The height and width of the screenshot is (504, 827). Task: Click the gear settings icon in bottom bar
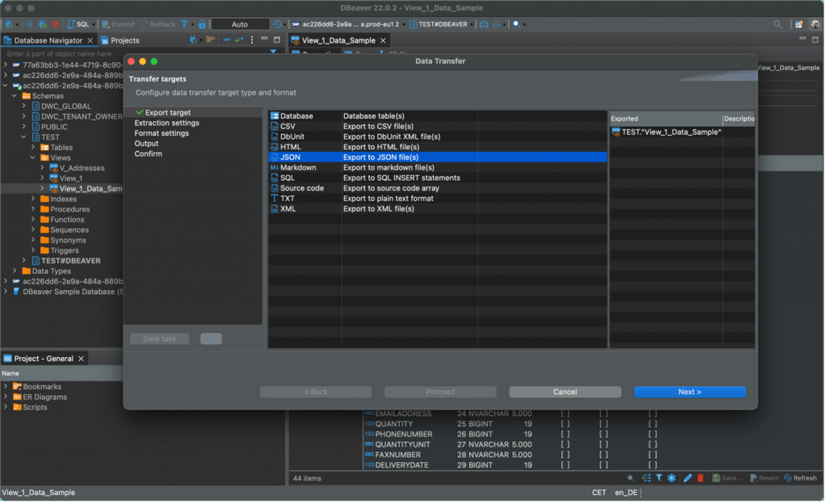pyautogui.click(x=671, y=479)
